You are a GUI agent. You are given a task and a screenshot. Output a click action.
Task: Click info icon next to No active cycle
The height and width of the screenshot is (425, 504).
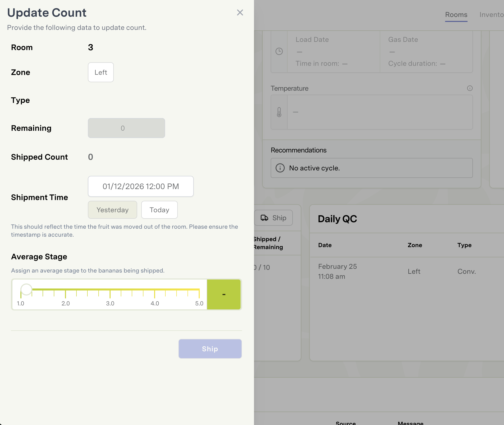(x=280, y=168)
